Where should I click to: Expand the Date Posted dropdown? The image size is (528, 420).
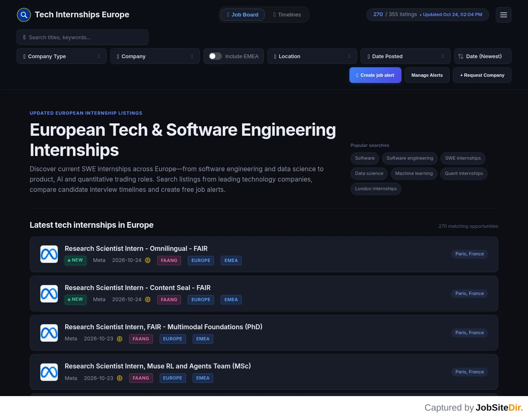405,56
